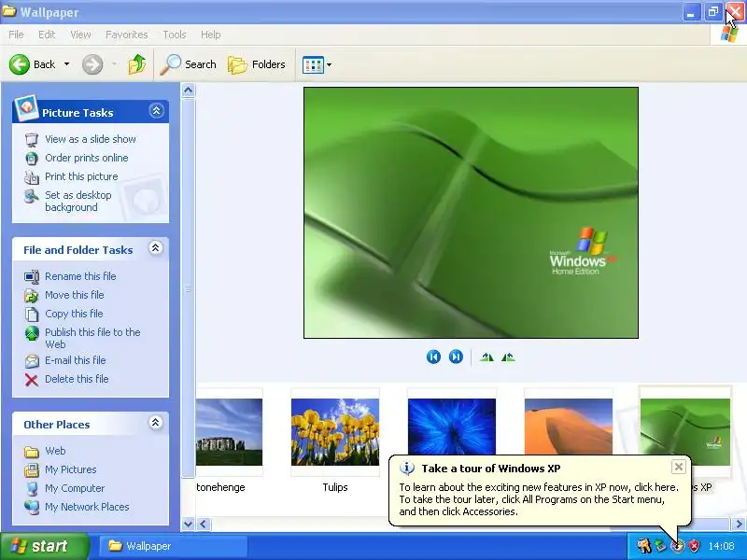747x560 pixels.
Task: Click the Tulips filename label
Action: tap(335, 487)
